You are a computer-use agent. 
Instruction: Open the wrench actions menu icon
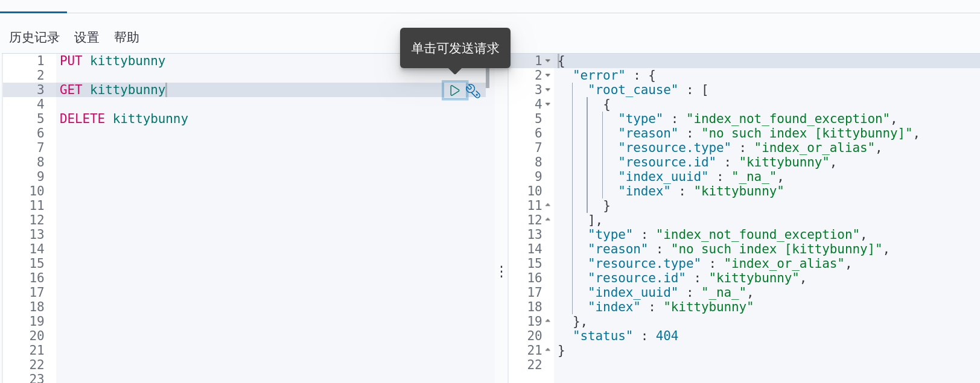pyautogui.click(x=474, y=91)
